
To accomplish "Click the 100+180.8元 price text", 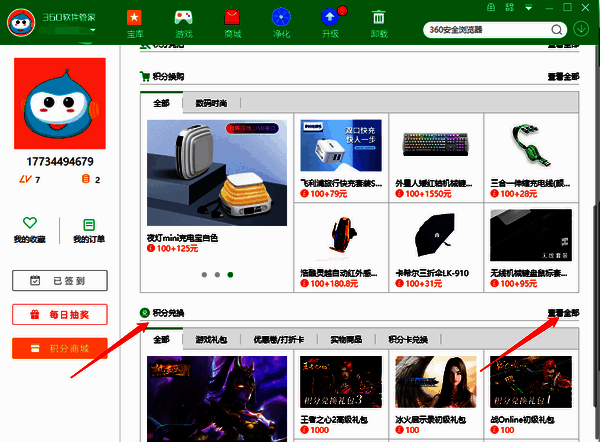I will [334, 284].
